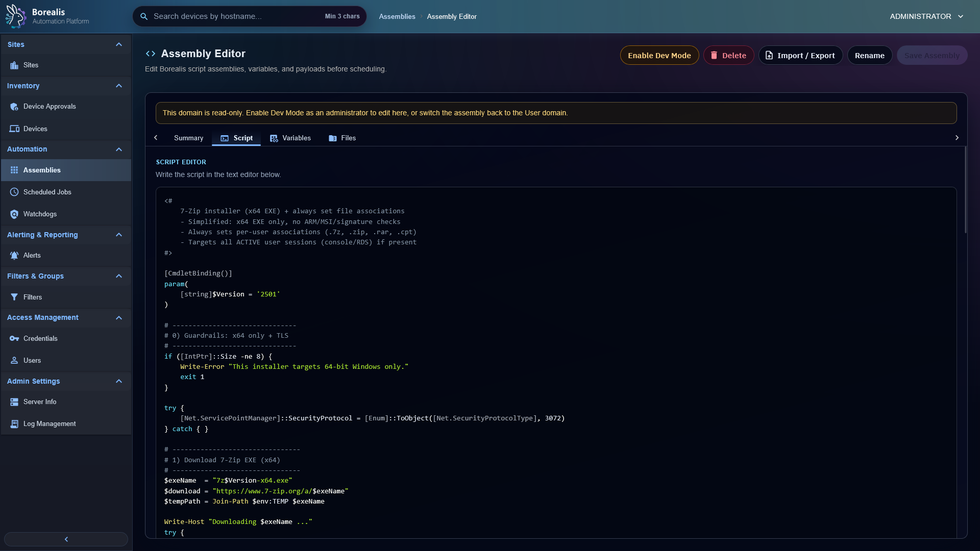This screenshot has height=551, width=980.
Task: Click the Assemblies grid icon
Action: 14,170
